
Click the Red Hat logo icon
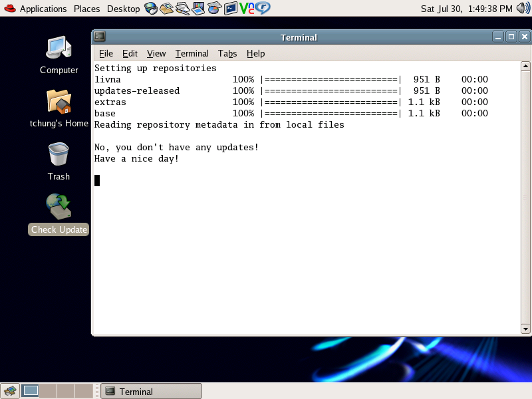click(x=10, y=8)
